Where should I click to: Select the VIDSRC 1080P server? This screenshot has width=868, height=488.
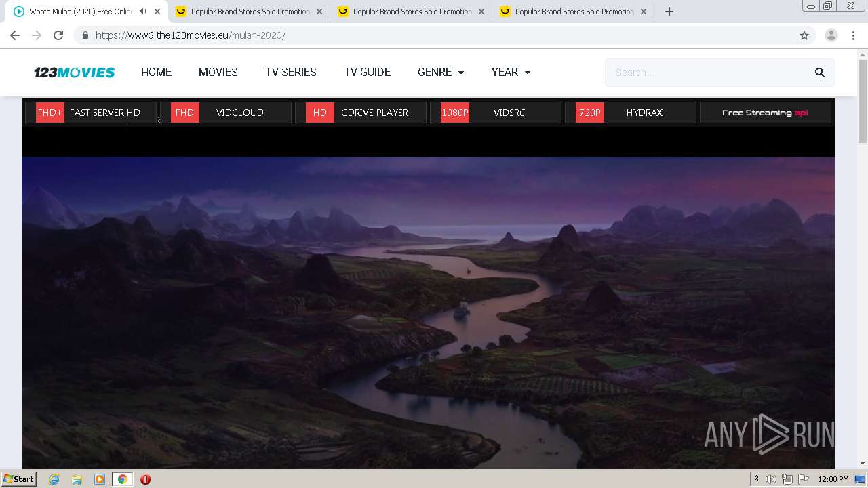(x=495, y=113)
